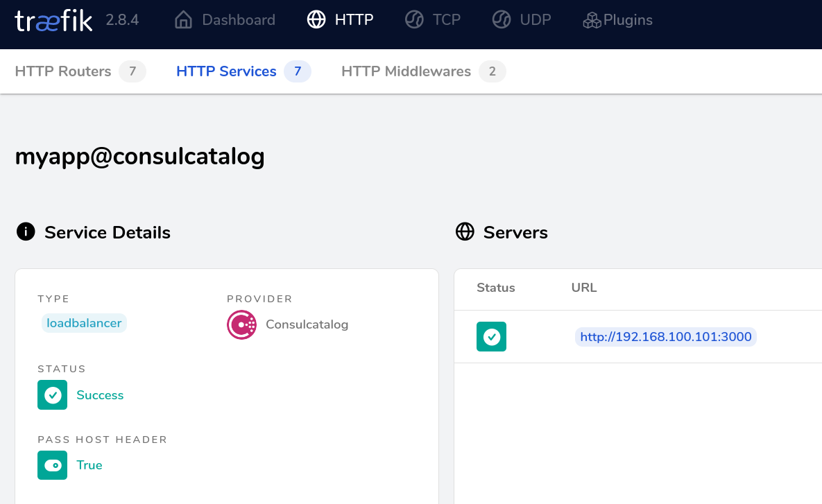Click the Service Details info icon
This screenshot has width=822, height=504.
[x=26, y=232]
